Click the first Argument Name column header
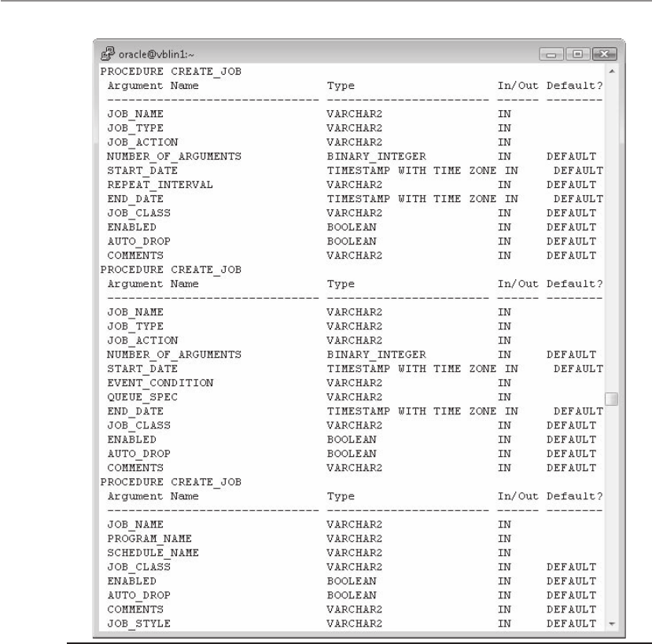This screenshot has height=644, width=652. click(153, 86)
